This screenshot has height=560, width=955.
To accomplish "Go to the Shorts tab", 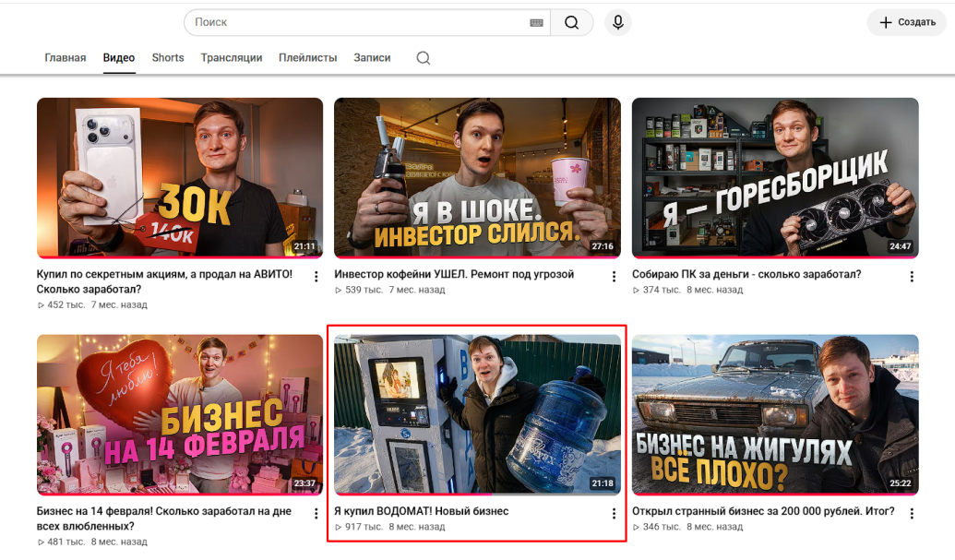I will pyautogui.click(x=168, y=58).
